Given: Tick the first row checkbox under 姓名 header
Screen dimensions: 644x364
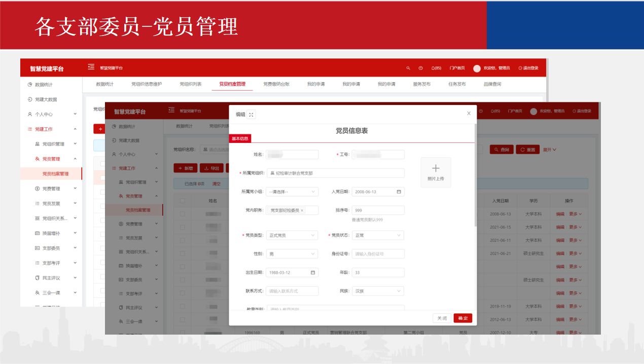Looking at the screenshot, I should coord(182,214).
